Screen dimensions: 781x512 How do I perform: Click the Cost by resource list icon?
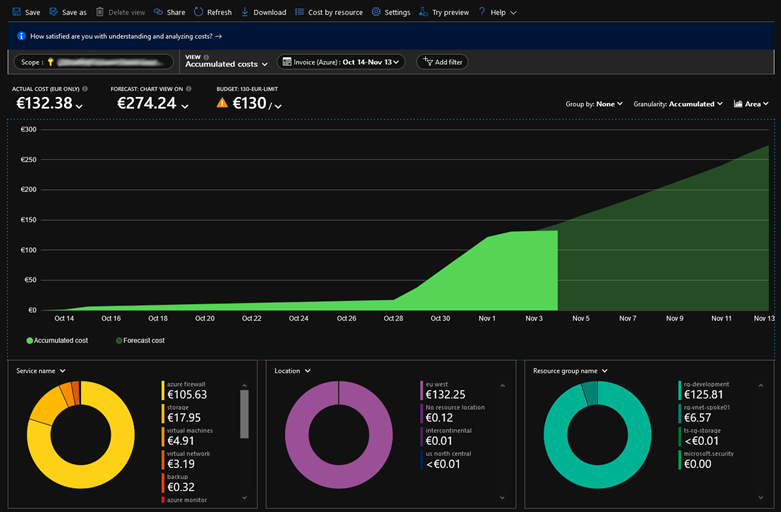pos(299,12)
